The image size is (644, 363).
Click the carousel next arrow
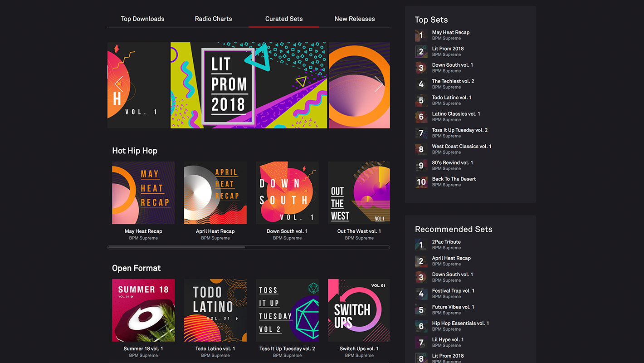(x=379, y=84)
